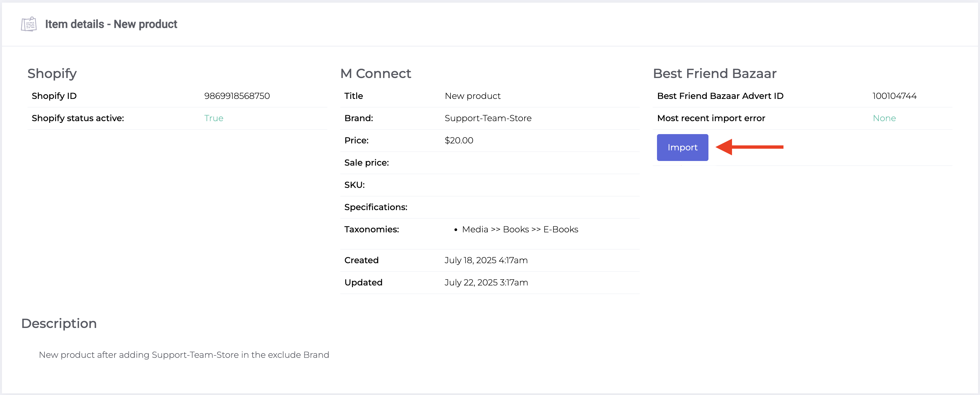This screenshot has width=980, height=395.
Task: Click the 'Price:' label
Action: tap(356, 140)
